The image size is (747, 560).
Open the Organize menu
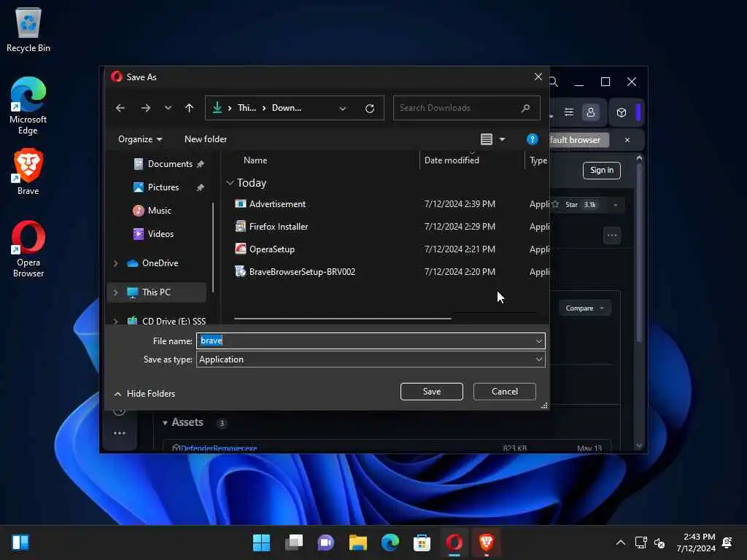[x=140, y=139]
